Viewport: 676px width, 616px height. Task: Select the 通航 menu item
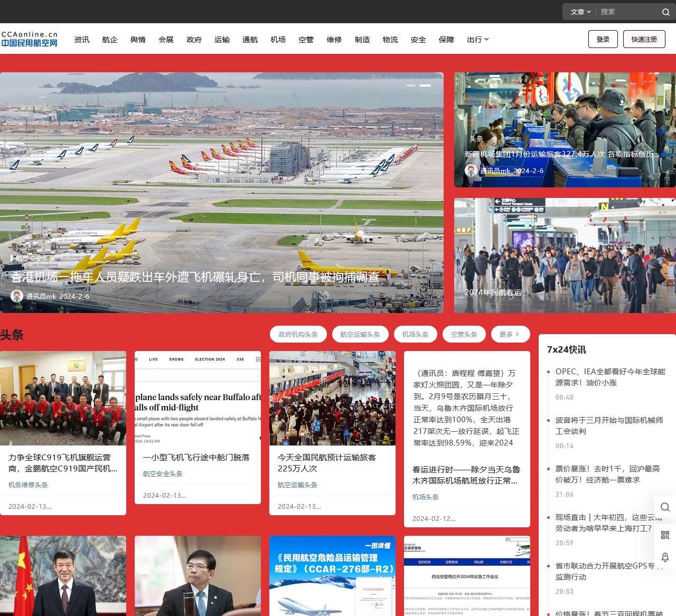[250, 40]
